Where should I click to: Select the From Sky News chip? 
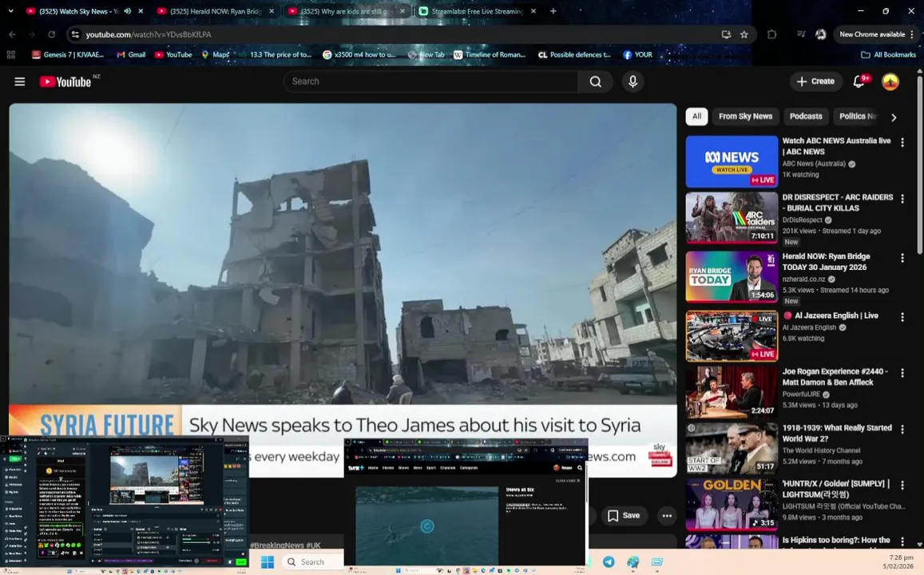click(745, 116)
